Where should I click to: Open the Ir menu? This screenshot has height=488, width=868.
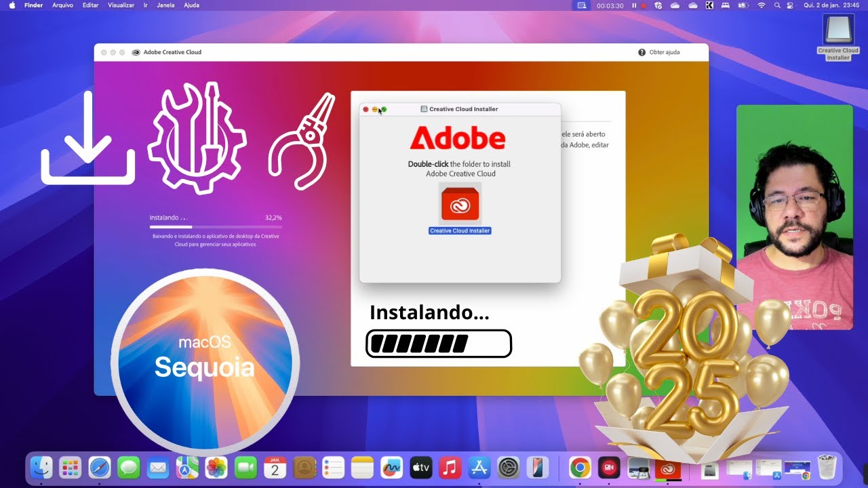click(145, 5)
